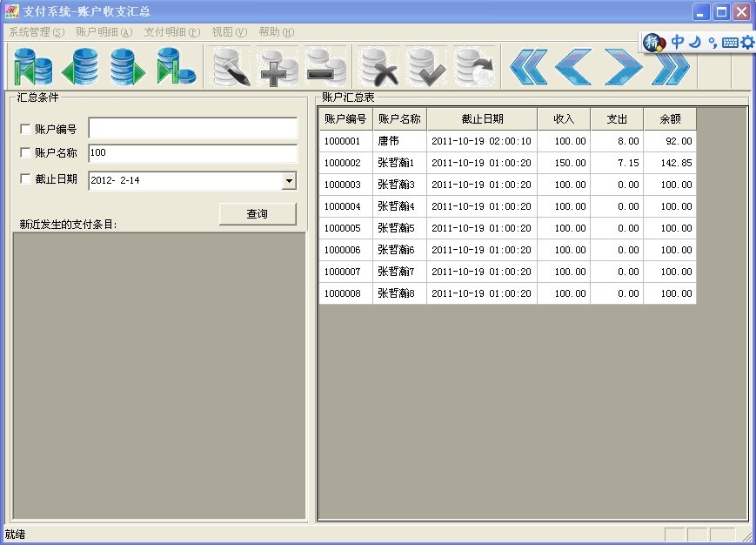Tick the 账户名称 checkbox
The image size is (756, 545).
25,153
